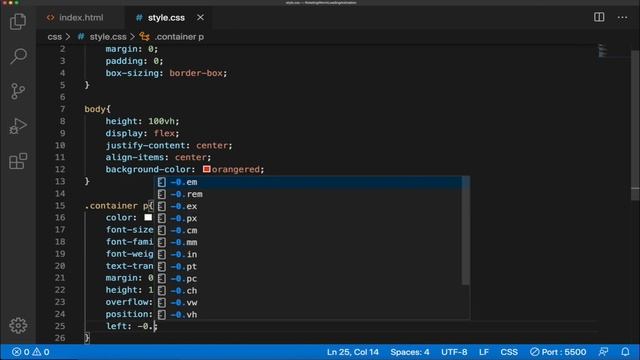
Task: Click 'left: -0.' on line 25
Action: pyautogui.click(x=129, y=326)
